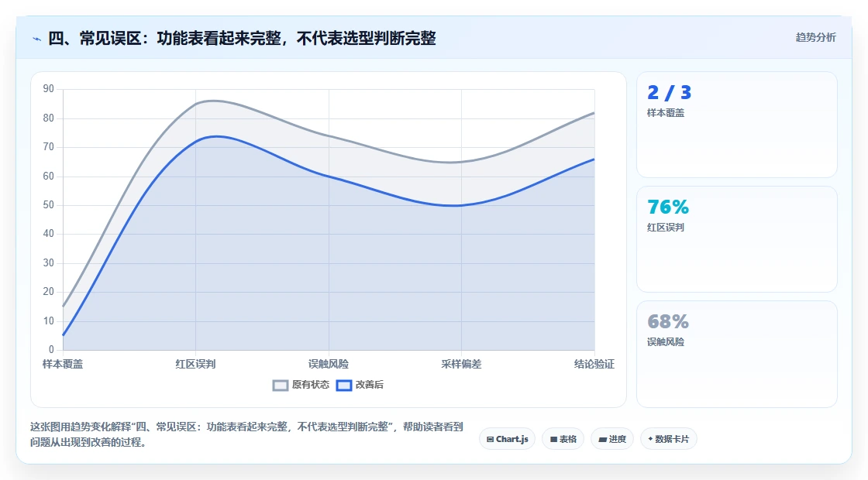868x480 pixels.
Task: Click the 样本覆盖 x-axis label
Action: click(63, 364)
